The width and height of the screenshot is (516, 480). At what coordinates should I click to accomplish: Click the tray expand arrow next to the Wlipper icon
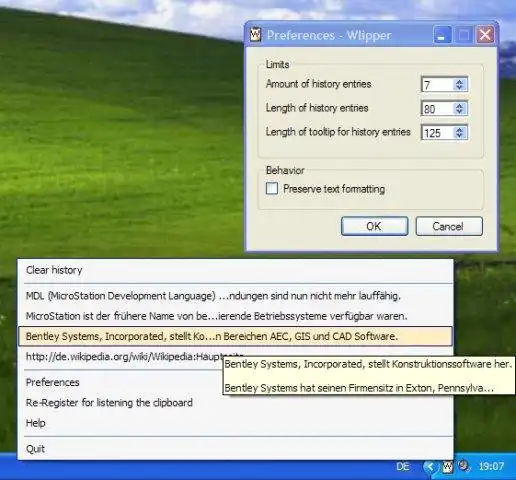(430, 467)
